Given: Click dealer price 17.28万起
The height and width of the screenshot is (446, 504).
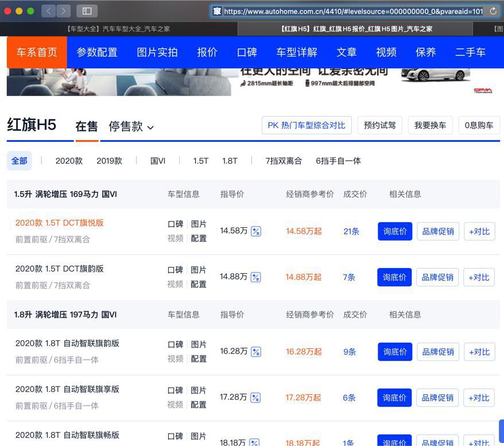Looking at the screenshot, I should click(x=303, y=398).
